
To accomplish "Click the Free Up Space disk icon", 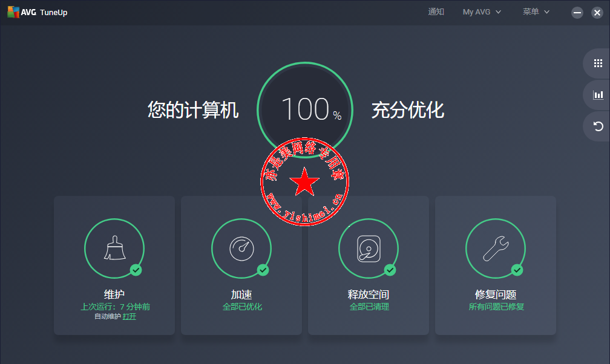I will 369,248.
